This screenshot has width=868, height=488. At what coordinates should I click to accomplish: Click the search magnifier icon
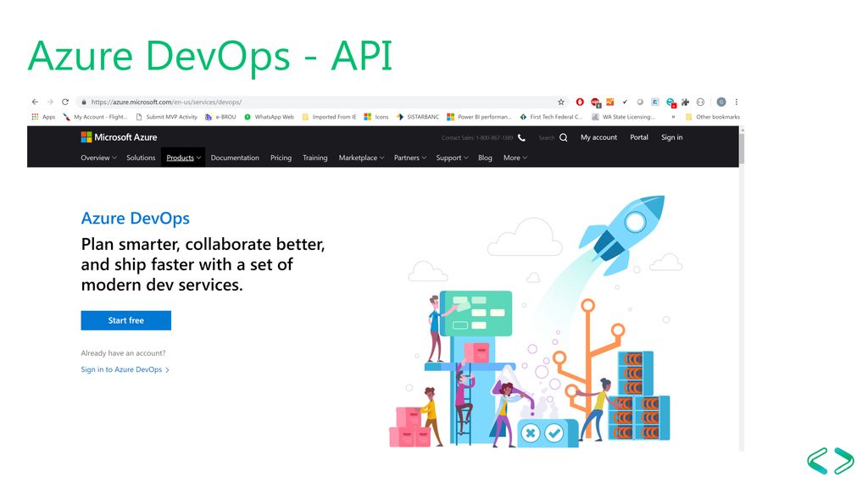[x=563, y=137]
